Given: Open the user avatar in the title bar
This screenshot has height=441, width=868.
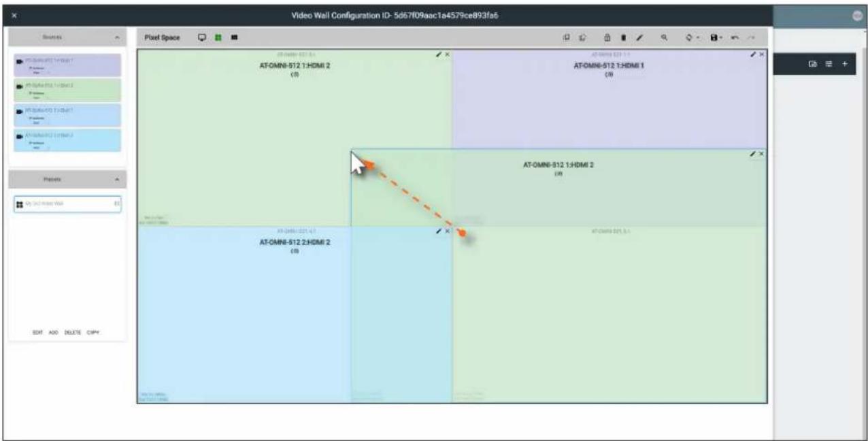Looking at the screenshot, I should [x=857, y=15].
